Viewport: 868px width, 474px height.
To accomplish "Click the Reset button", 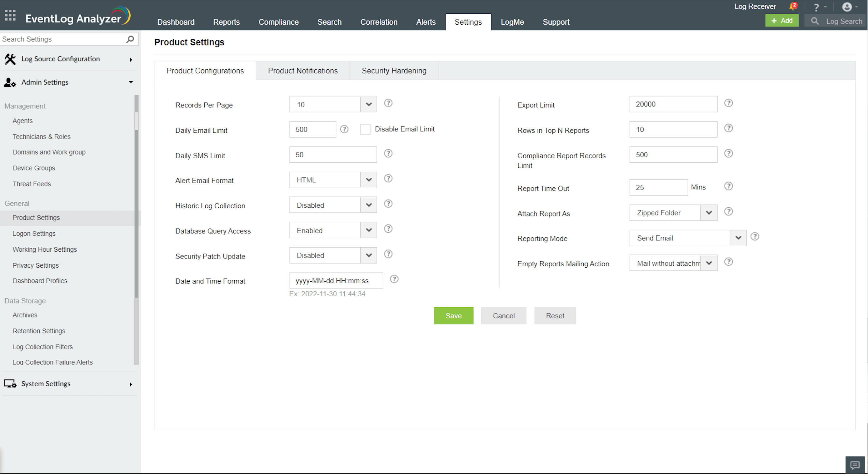I will (x=555, y=316).
